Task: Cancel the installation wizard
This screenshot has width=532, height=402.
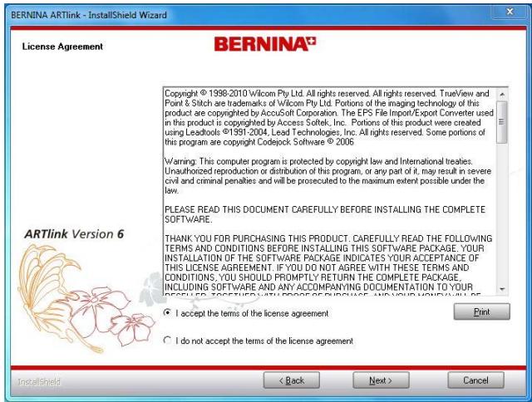Action: [x=475, y=380]
